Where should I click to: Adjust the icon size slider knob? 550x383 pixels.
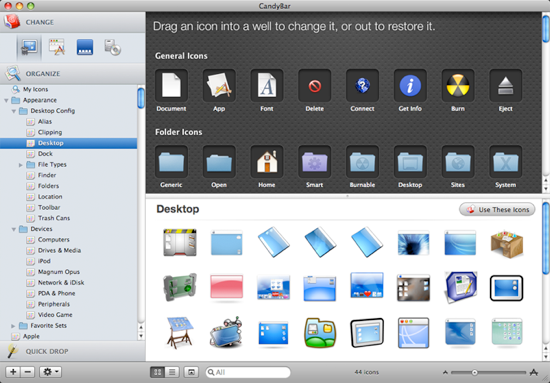click(x=474, y=372)
